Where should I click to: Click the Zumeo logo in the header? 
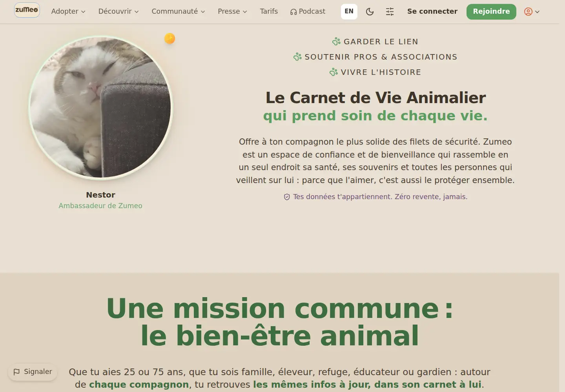(27, 10)
